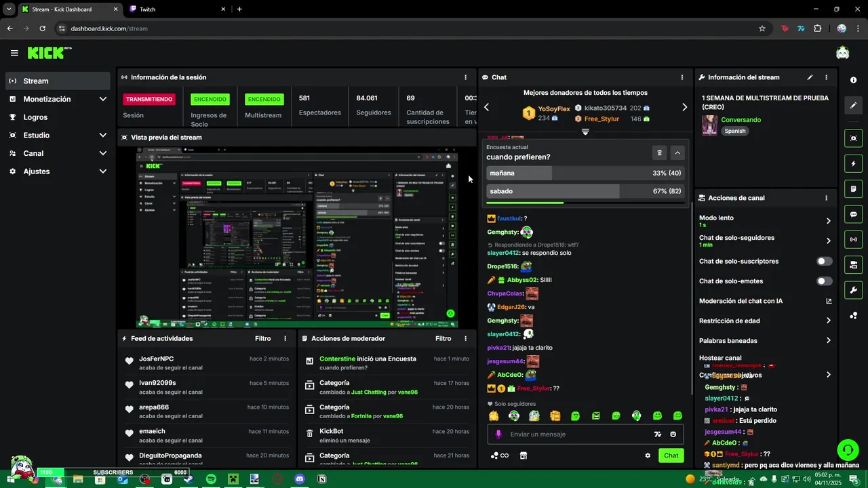Screen dimensions: 868x488
Task: Show next top donors with right arrow
Action: click(684, 107)
